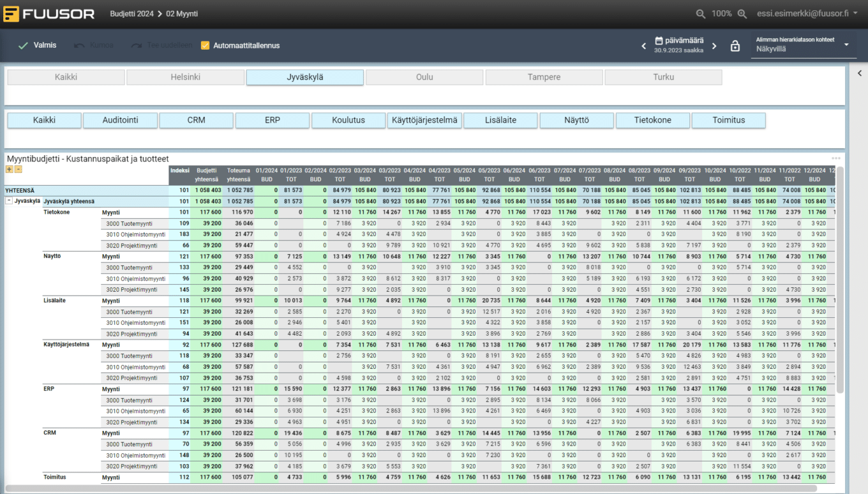Select the Helsinki cost center tab
The image size is (868, 494).
[x=185, y=77]
